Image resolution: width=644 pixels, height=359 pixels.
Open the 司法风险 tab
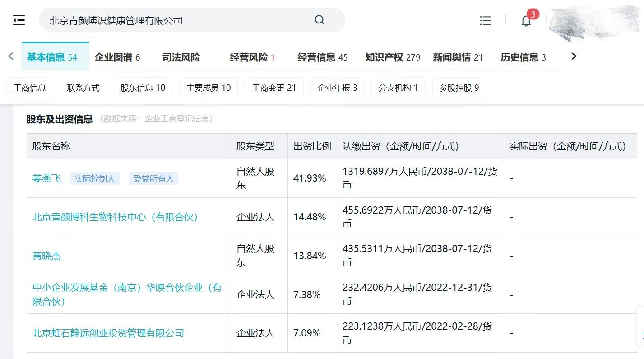click(x=181, y=57)
